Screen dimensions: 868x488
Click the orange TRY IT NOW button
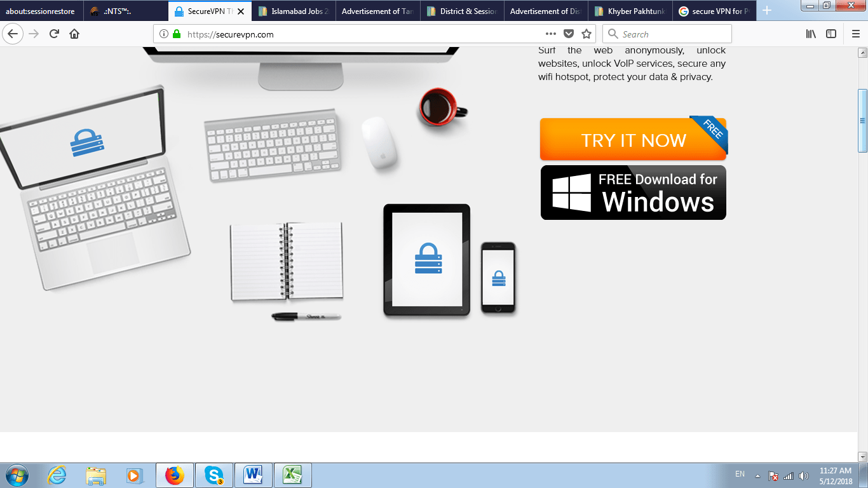[634, 139]
